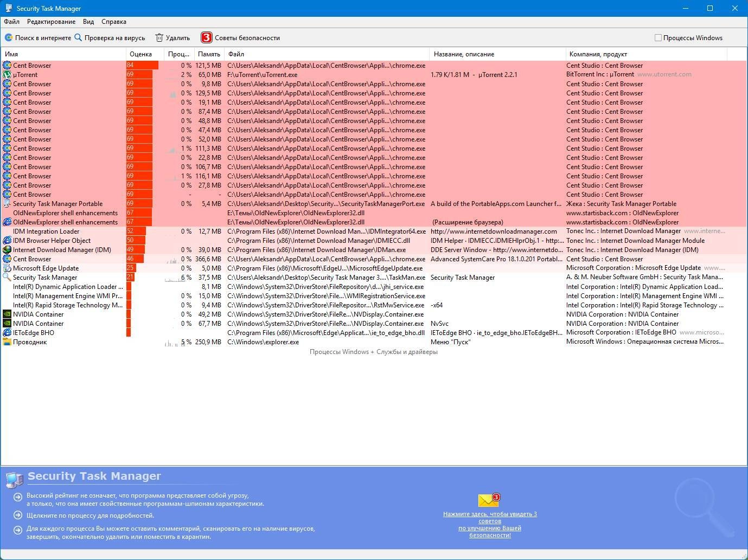
Task: Select Intel(R) Dynamic Application Loader row
Action: [x=374, y=287]
